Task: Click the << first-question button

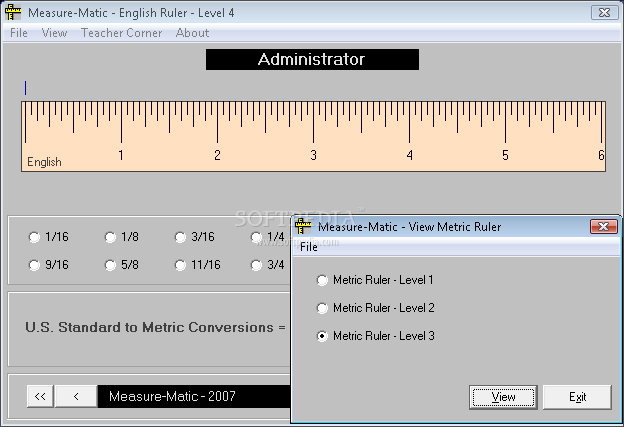Action: coord(40,396)
